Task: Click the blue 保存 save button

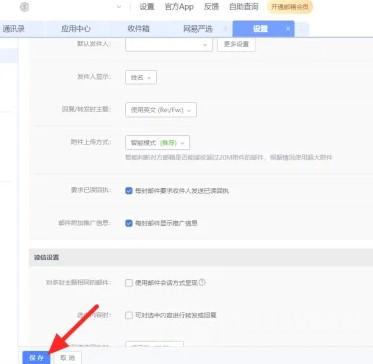Action: coord(36,358)
